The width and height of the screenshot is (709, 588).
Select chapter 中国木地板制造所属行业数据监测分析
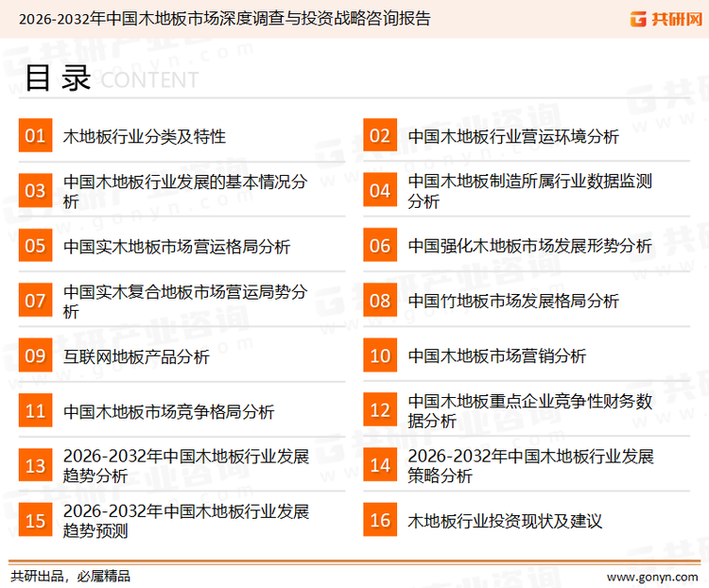(x=530, y=191)
